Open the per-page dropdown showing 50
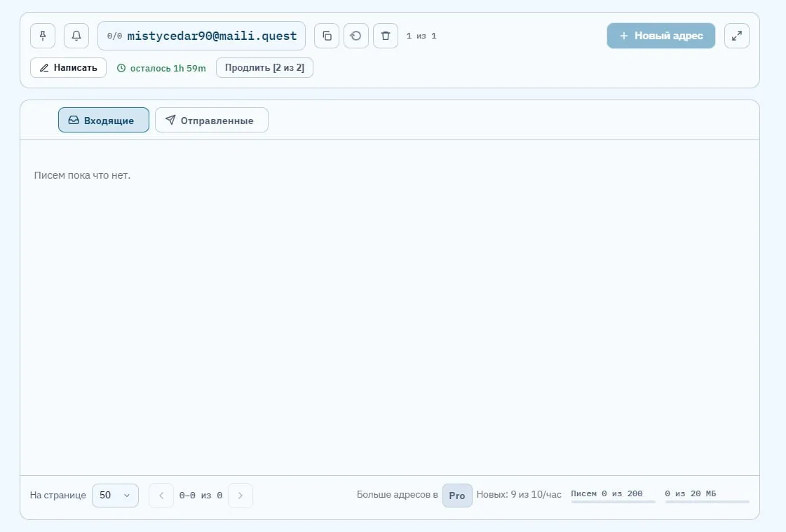Viewport: 786px width, 532px height. pyautogui.click(x=115, y=496)
